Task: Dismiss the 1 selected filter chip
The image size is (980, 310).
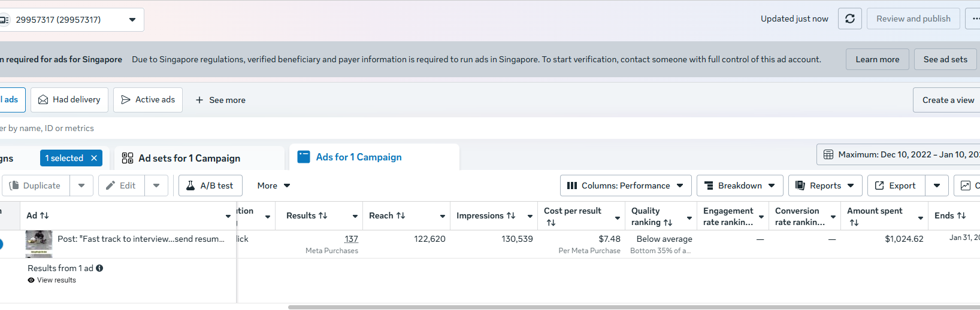Action: pyautogui.click(x=94, y=158)
